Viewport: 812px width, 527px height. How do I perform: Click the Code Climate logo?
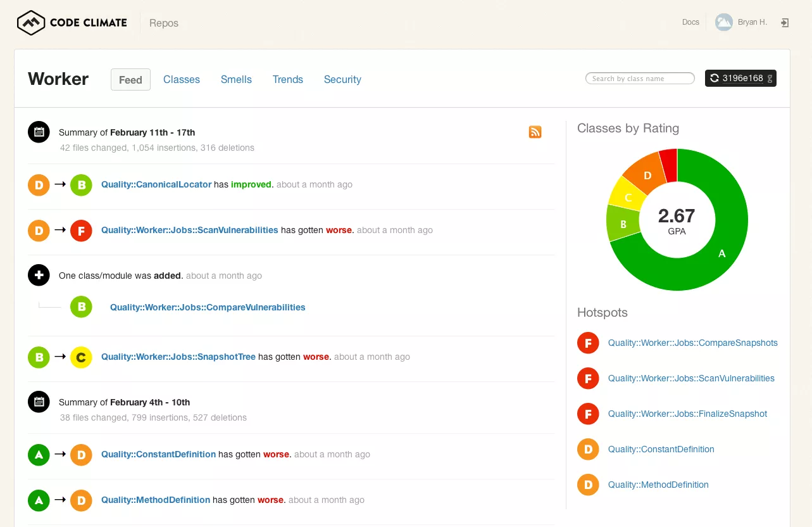tap(72, 22)
